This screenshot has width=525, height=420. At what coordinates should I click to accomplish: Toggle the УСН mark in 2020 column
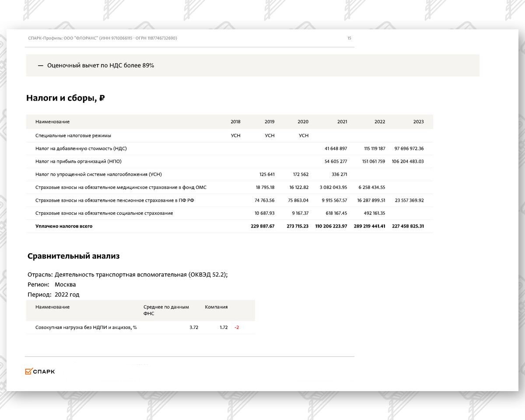(x=303, y=135)
